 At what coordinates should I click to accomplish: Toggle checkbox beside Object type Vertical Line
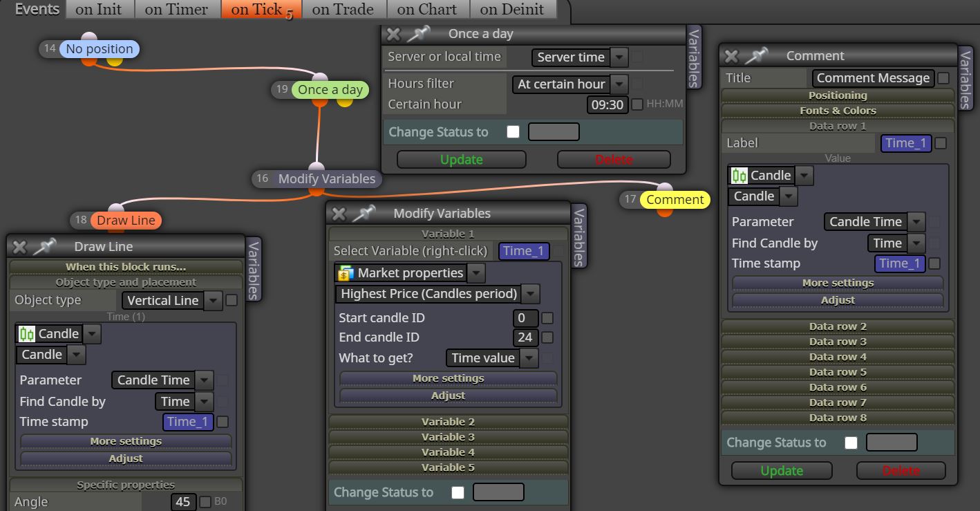[232, 300]
